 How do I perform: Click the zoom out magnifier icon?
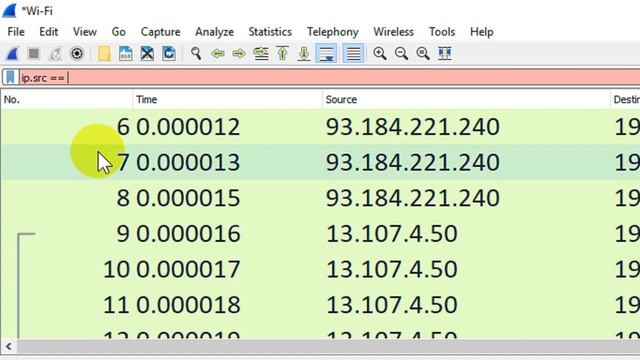(x=401, y=53)
